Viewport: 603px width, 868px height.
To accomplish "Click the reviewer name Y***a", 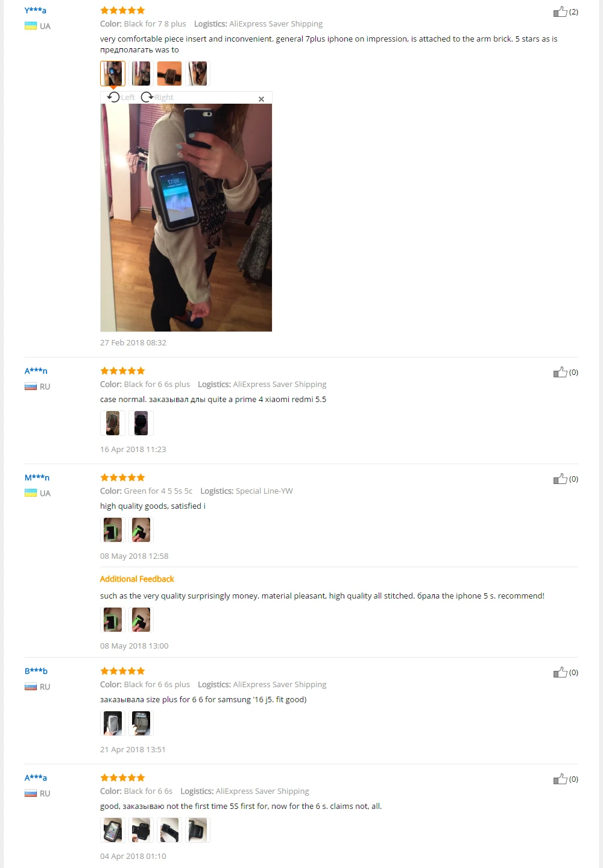I will point(36,10).
